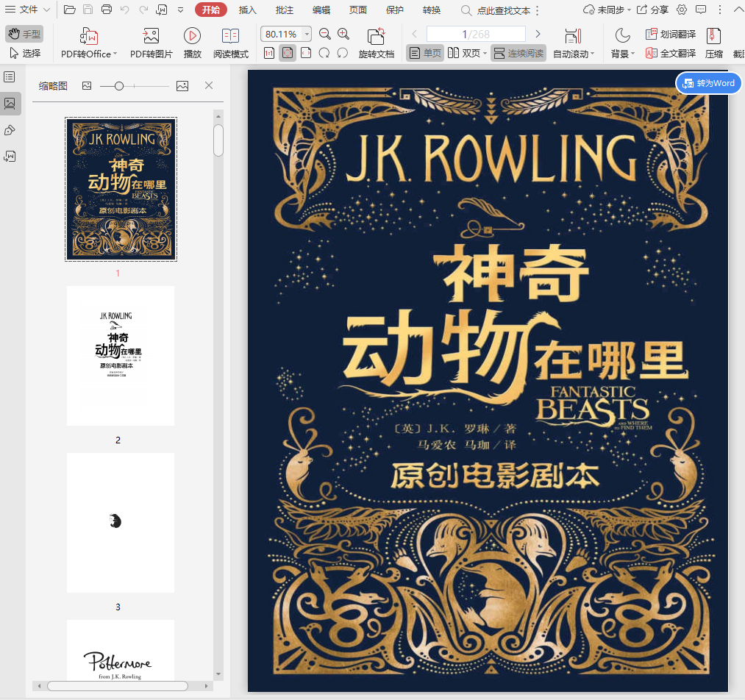Screen dimensions: 745x700
Task: Toggle fit-width view icon
Action: [x=306, y=53]
